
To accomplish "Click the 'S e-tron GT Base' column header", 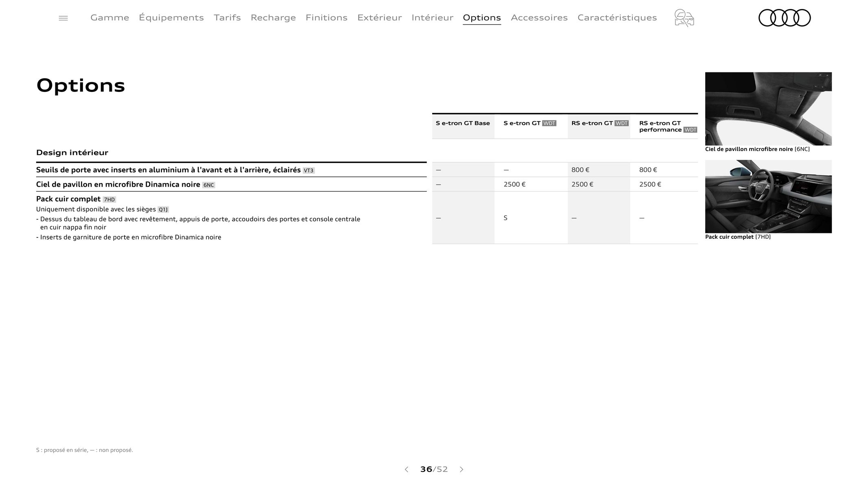I will tap(463, 123).
